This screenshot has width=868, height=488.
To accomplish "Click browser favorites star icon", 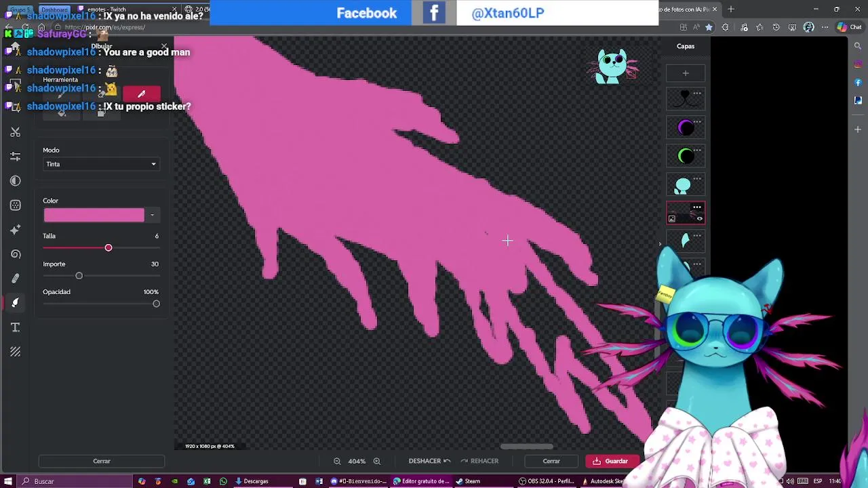I will click(709, 27).
